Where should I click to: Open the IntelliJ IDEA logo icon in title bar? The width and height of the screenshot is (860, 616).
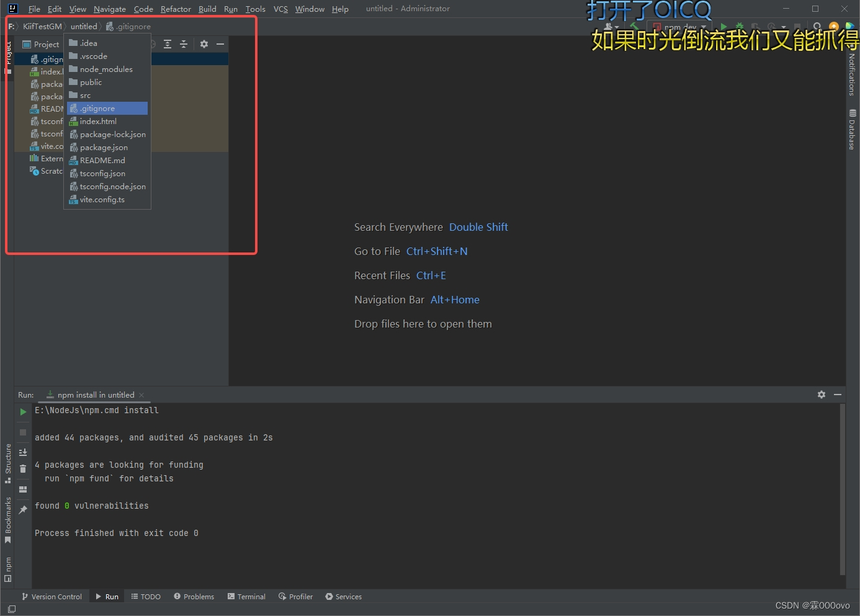[x=12, y=9]
